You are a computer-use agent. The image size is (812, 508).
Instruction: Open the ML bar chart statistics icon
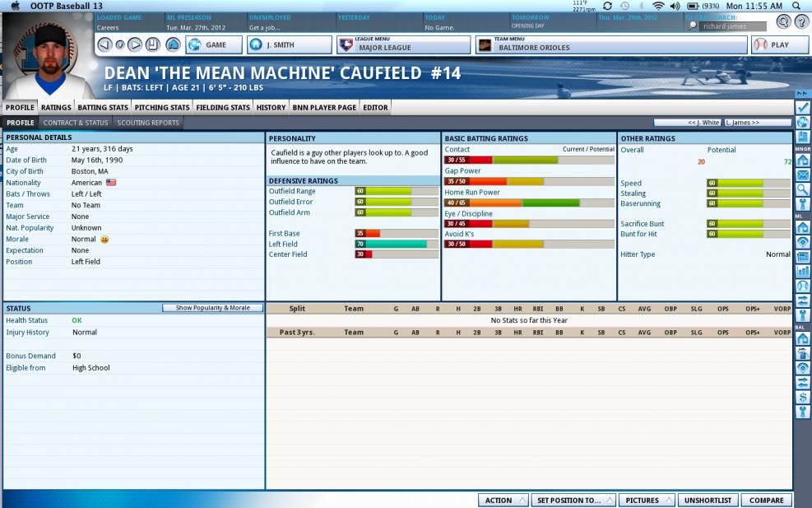pos(803,271)
